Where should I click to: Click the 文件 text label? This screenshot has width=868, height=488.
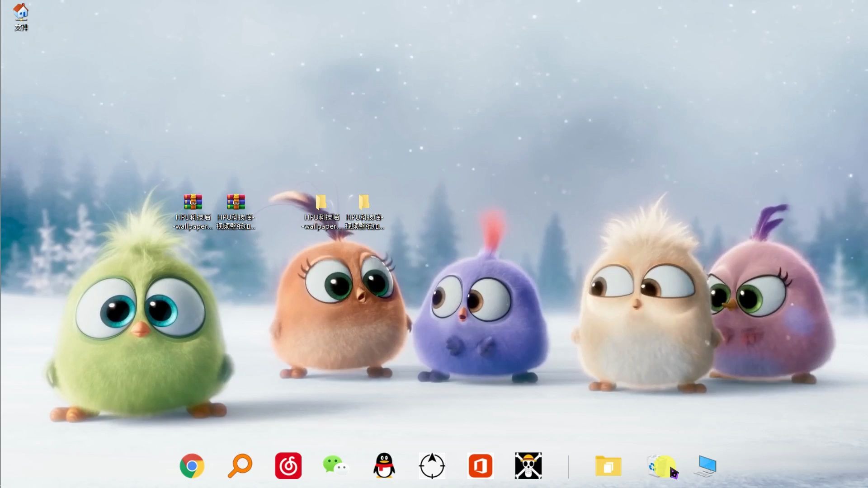[21, 28]
